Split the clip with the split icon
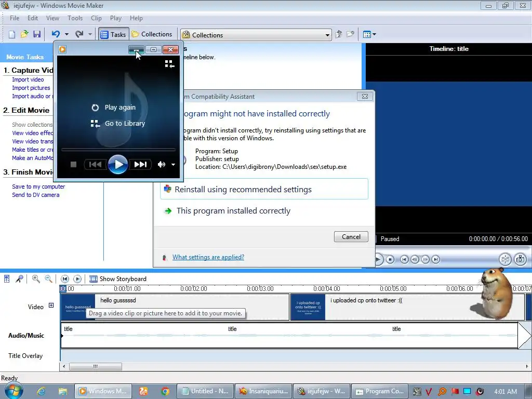Screen dimensions: 532x399 [505, 260]
